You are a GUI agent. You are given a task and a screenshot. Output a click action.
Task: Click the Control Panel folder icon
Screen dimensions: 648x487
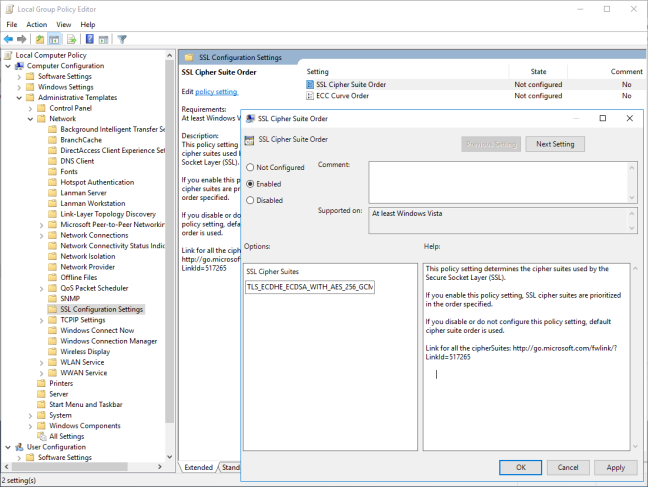click(41, 108)
